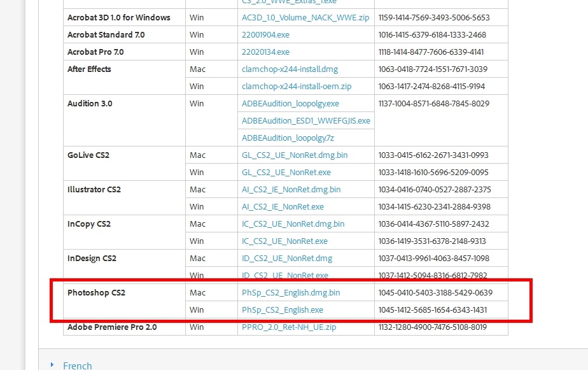This screenshot has height=370, width=588.
Task: Select serial 1033-0415-6162-2671-3431-0993
Action: coord(433,155)
